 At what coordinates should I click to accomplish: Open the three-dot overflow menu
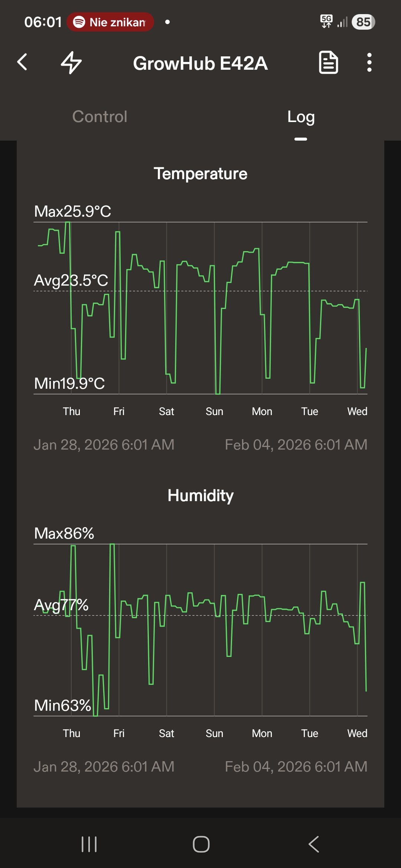coord(369,62)
